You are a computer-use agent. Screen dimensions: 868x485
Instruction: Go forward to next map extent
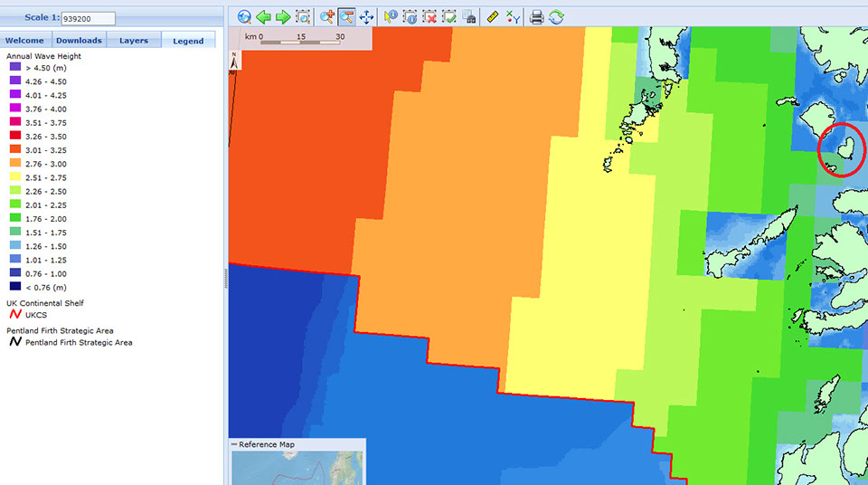(x=282, y=16)
